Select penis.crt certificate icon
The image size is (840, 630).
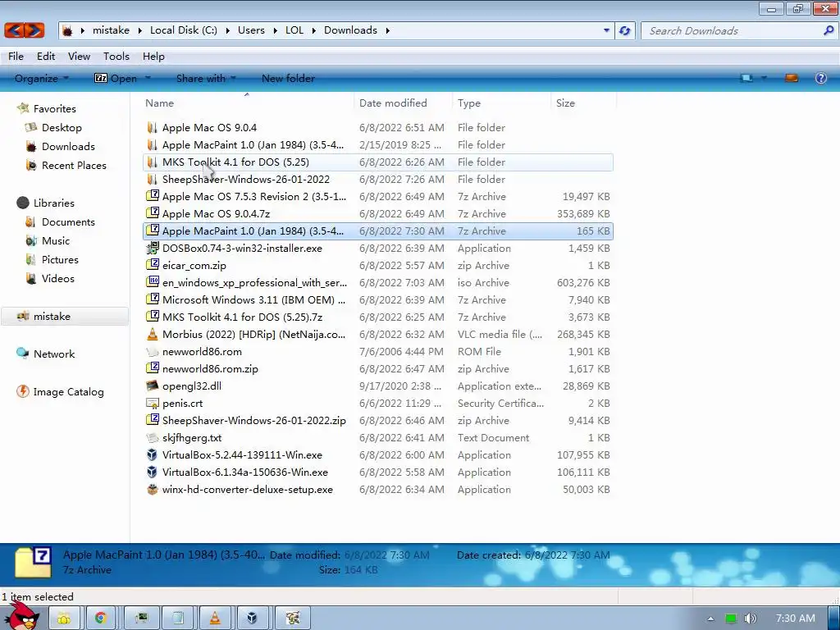pyautogui.click(x=153, y=403)
